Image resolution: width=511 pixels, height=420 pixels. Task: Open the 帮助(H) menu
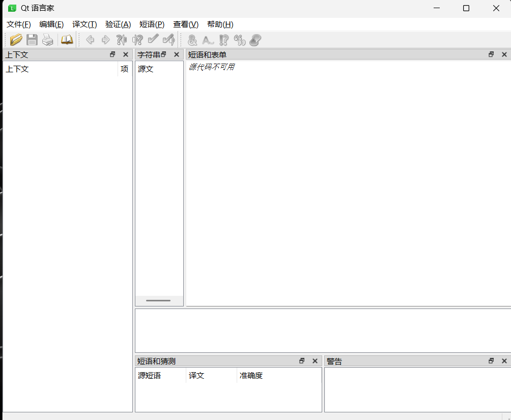click(x=220, y=24)
